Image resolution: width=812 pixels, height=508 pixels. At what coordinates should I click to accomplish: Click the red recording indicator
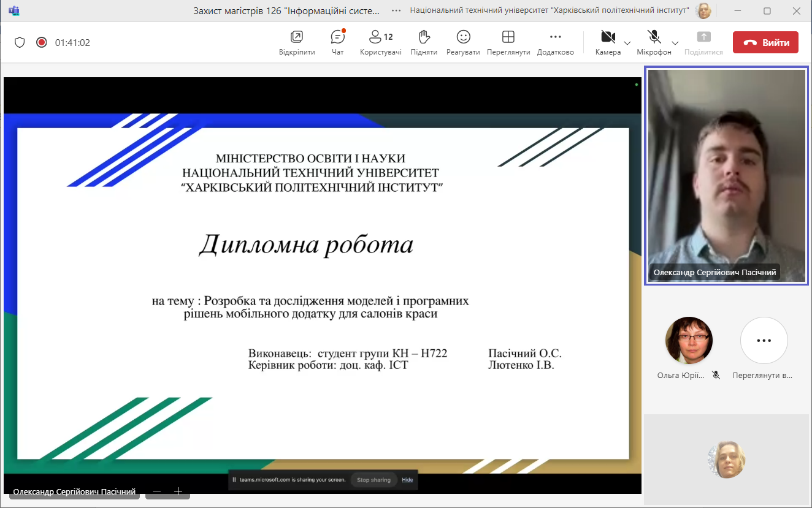point(41,42)
